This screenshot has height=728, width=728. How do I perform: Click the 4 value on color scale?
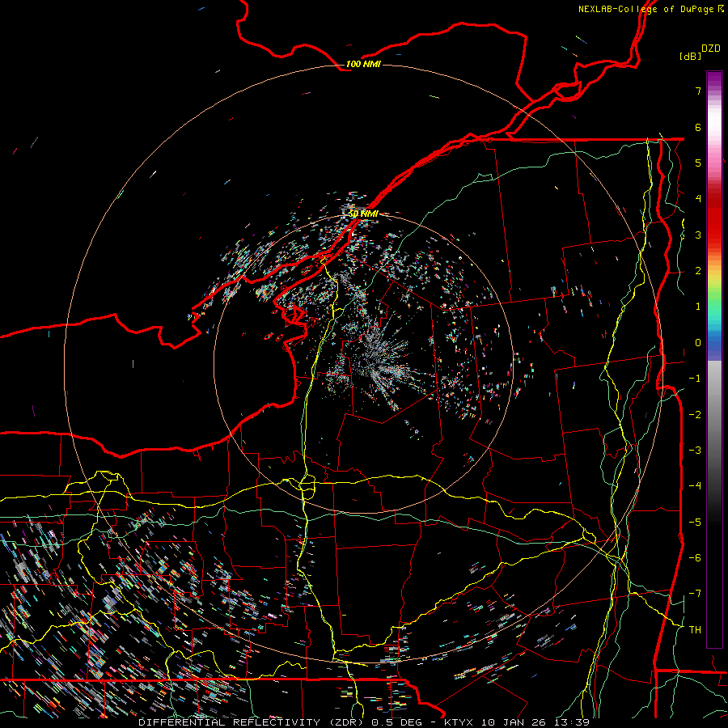coord(698,199)
